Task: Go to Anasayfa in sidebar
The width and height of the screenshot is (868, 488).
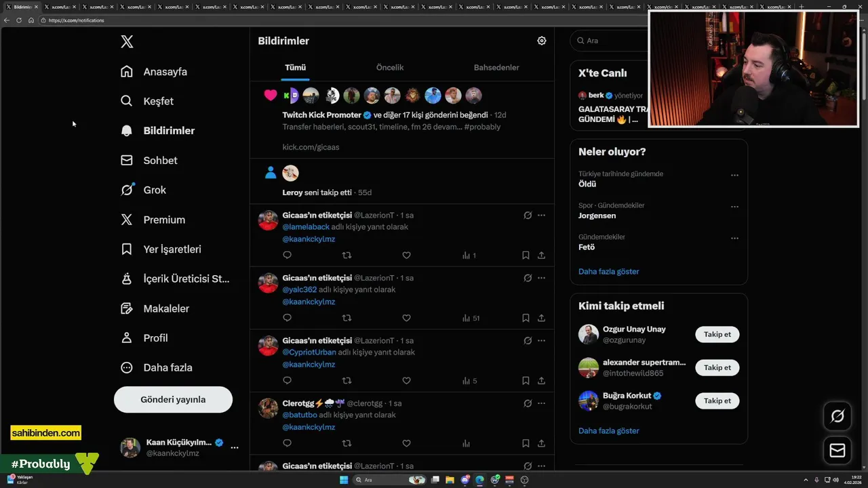Action: coord(154,72)
